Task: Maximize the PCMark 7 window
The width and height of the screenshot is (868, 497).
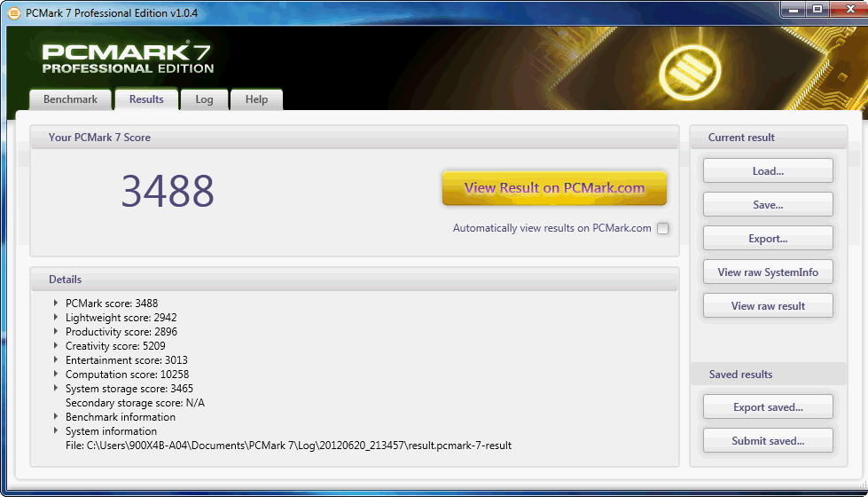Action: click(817, 10)
